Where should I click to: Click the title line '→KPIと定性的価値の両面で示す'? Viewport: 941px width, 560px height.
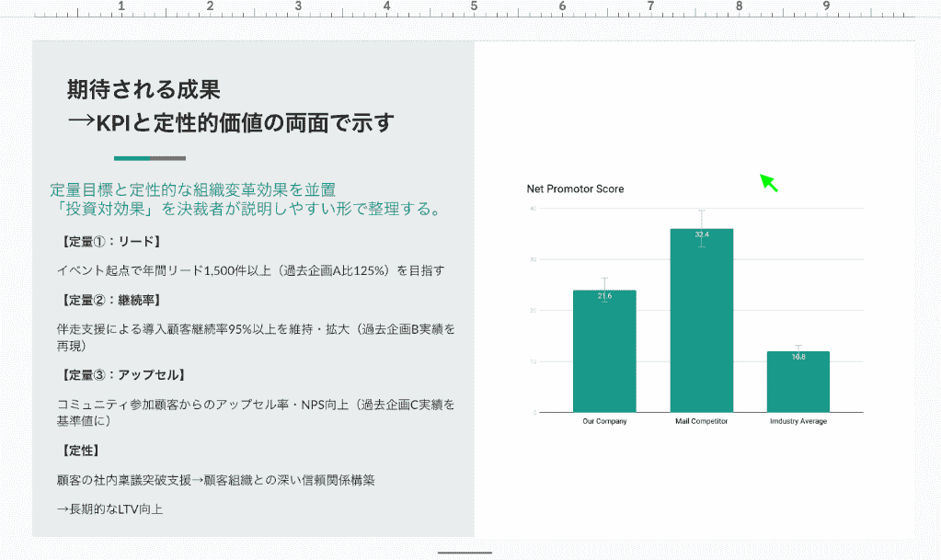pyautogui.click(x=231, y=123)
